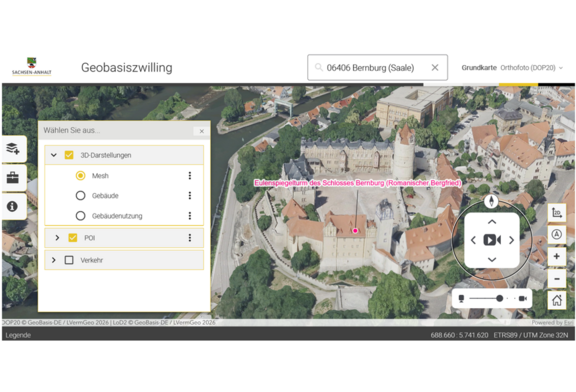Zoom out with the minus button
This screenshot has width=576, height=392.
pos(557,279)
